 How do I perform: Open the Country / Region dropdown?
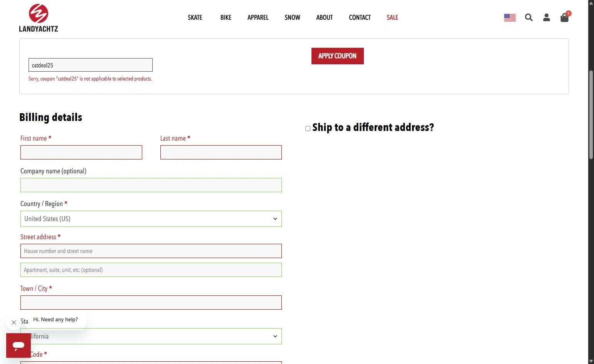tap(151, 219)
